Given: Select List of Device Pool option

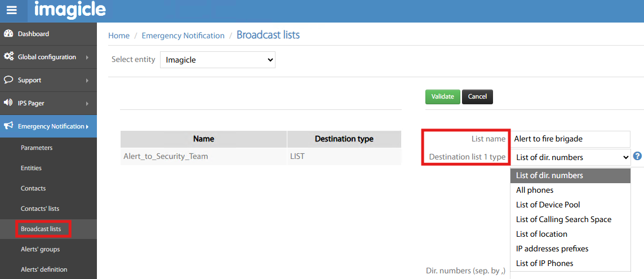Looking at the screenshot, I should [x=548, y=205].
